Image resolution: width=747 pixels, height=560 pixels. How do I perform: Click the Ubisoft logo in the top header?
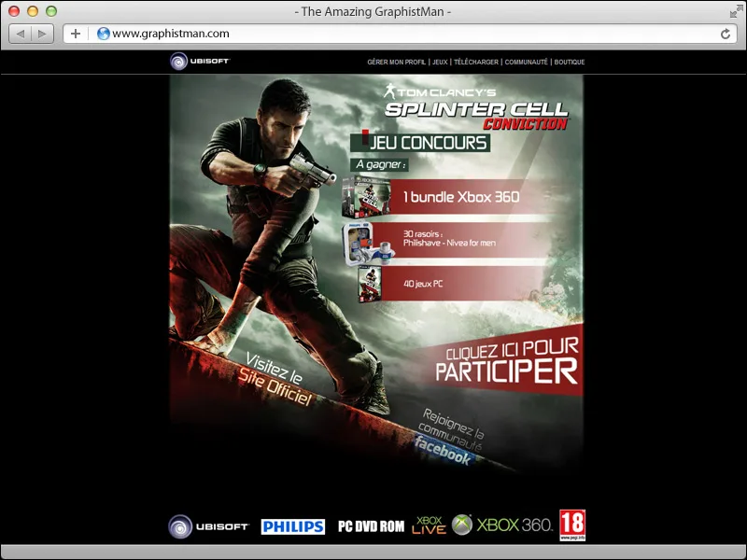(200, 62)
